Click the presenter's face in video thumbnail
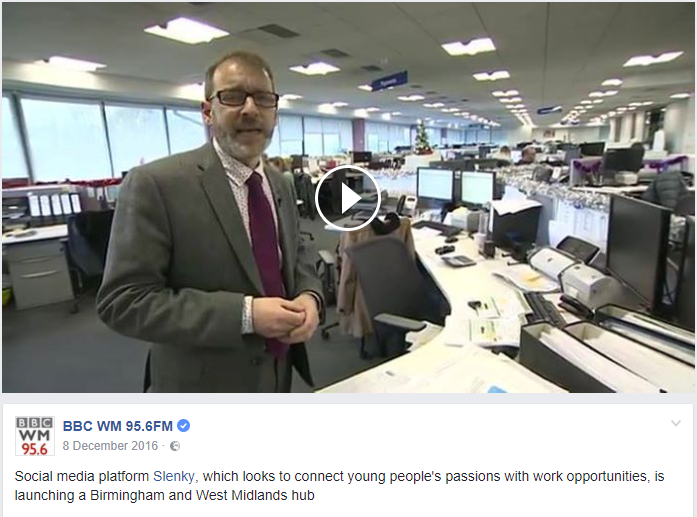Screen dimensions: 697x517 (243, 111)
